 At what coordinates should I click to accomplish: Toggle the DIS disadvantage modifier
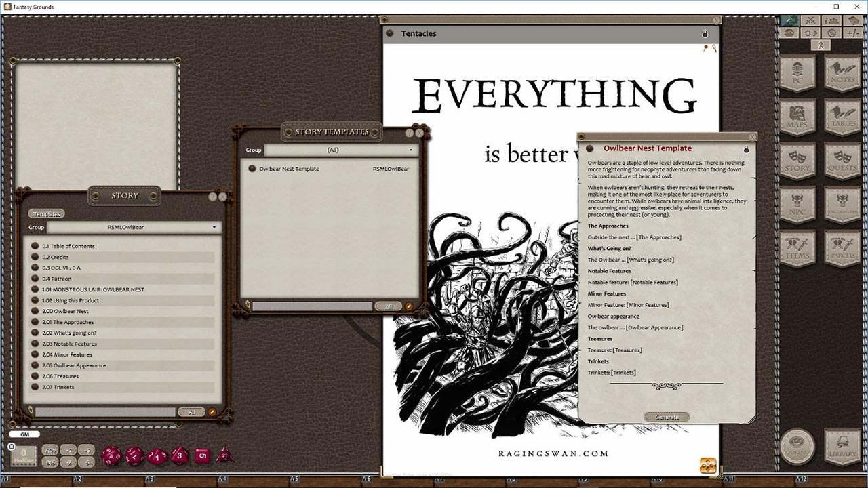50,462
